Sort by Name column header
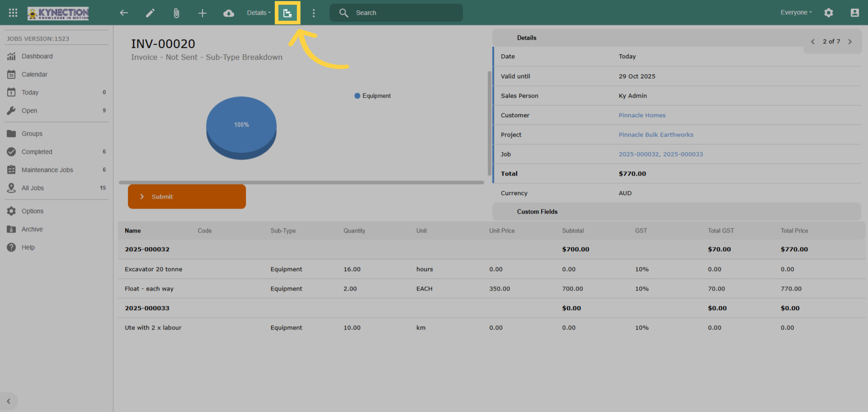 coord(133,231)
